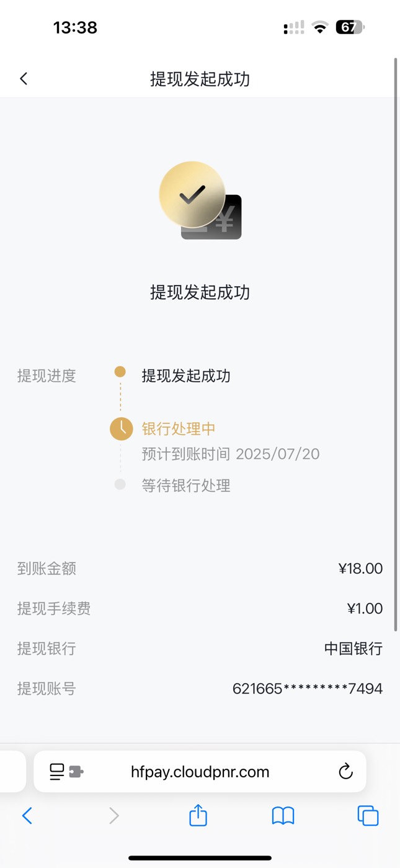Open the Safari share sheet icon
Viewport: 400px width, 868px height.
[198, 815]
